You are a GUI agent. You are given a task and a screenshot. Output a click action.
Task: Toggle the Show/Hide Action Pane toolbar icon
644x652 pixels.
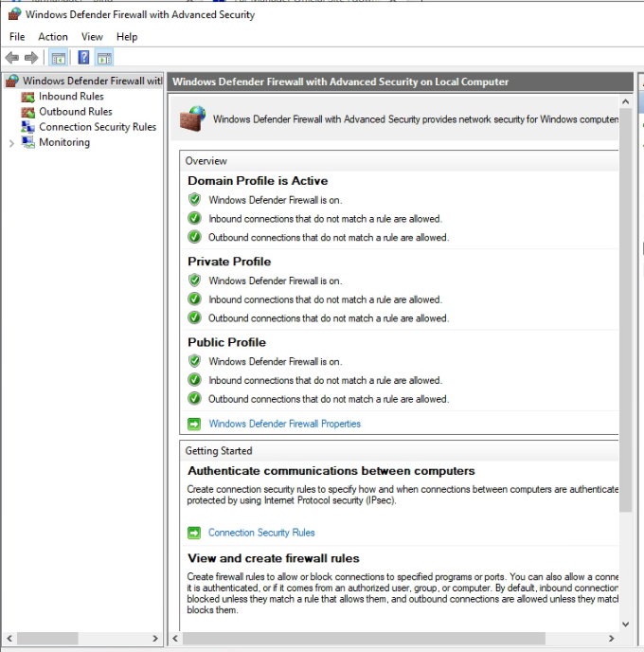click(x=104, y=58)
